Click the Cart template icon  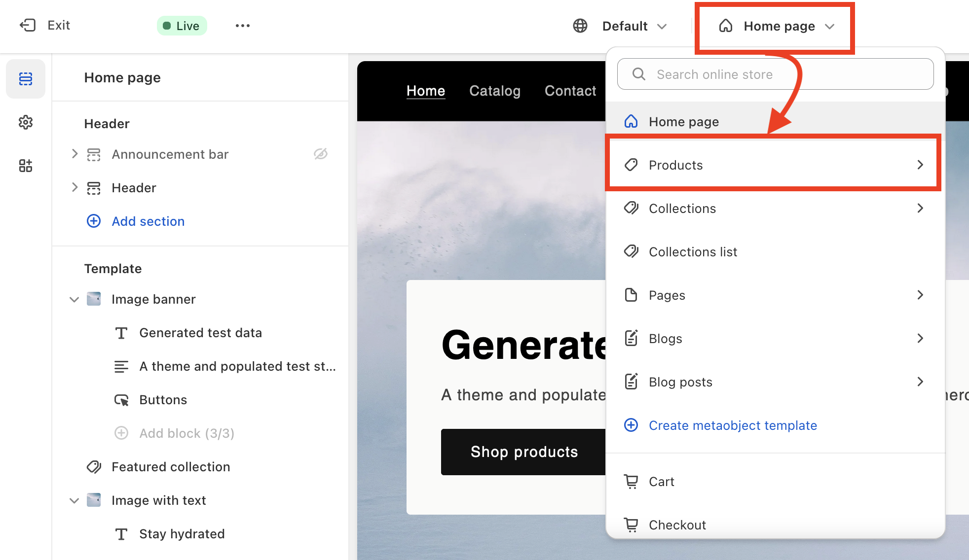click(x=631, y=481)
